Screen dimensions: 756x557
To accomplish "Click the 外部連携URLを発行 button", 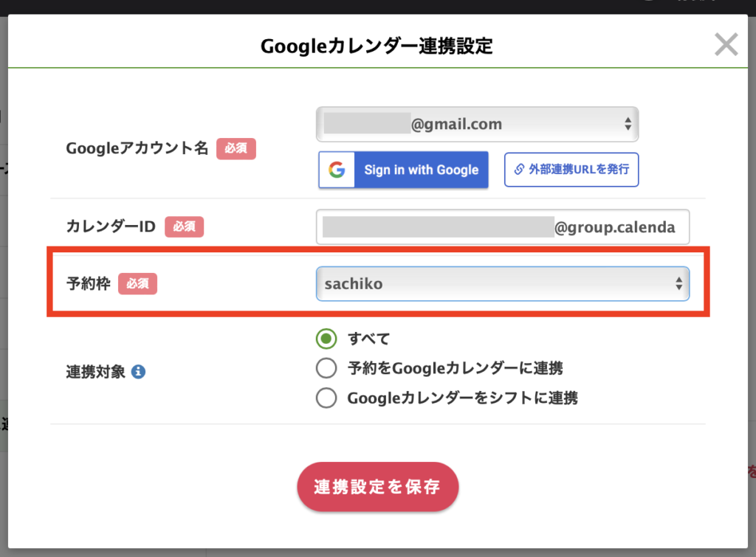I will pos(571,170).
